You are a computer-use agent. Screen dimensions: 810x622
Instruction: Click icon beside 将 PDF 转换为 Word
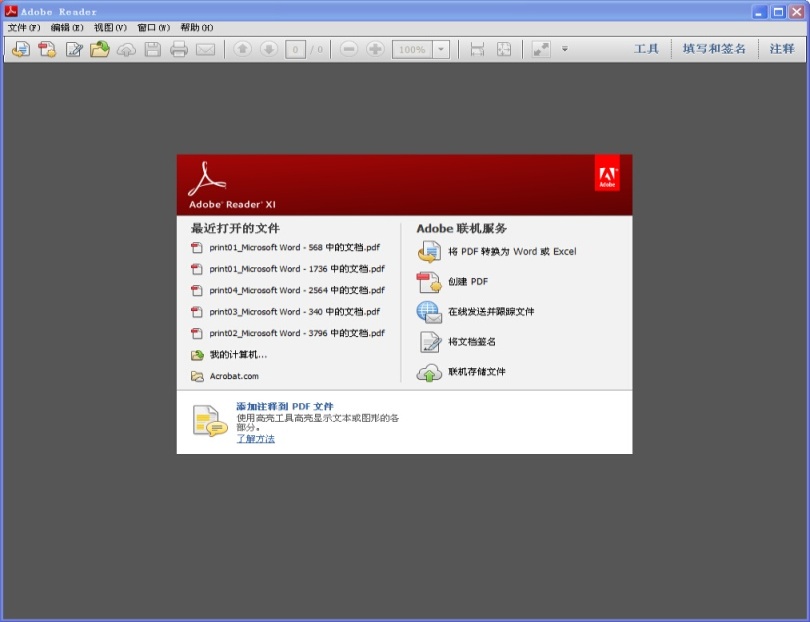click(429, 252)
